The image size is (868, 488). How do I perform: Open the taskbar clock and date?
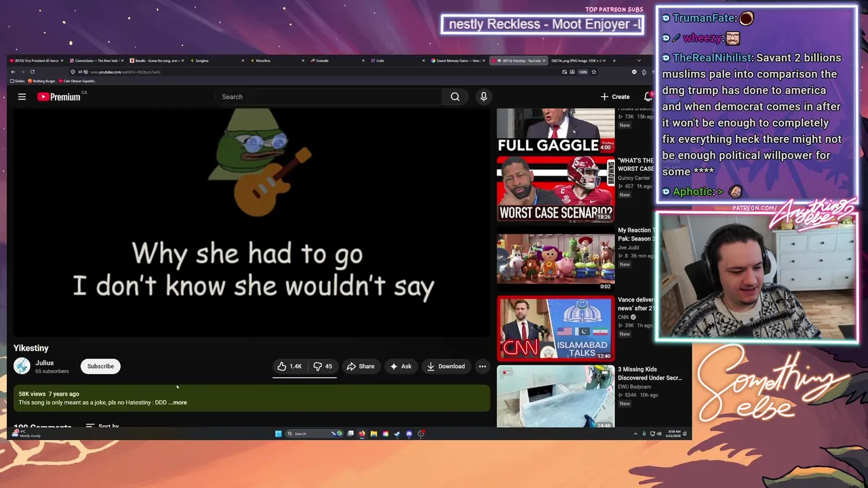pos(674,434)
